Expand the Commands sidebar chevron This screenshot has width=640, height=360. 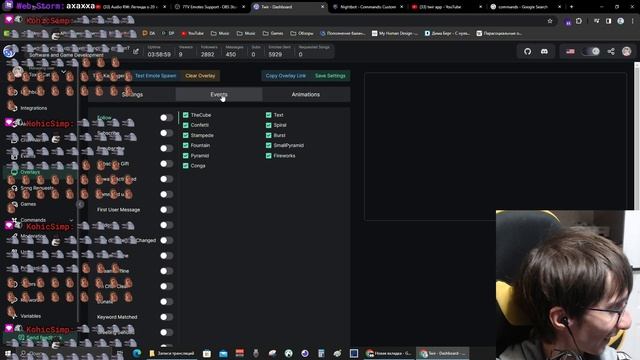pos(71,220)
